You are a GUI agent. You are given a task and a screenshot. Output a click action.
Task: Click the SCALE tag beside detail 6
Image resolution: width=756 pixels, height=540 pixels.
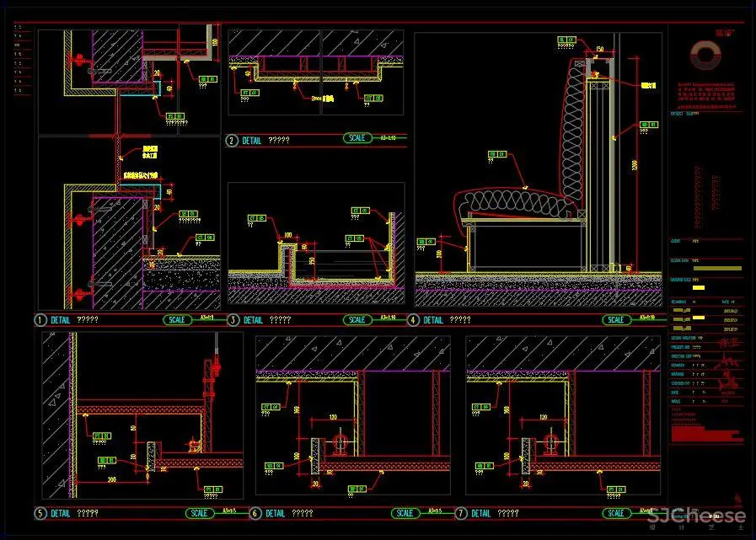(405, 513)
